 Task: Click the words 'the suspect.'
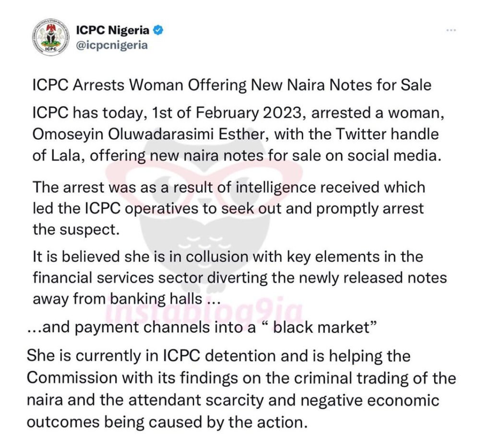click(76, 230)
